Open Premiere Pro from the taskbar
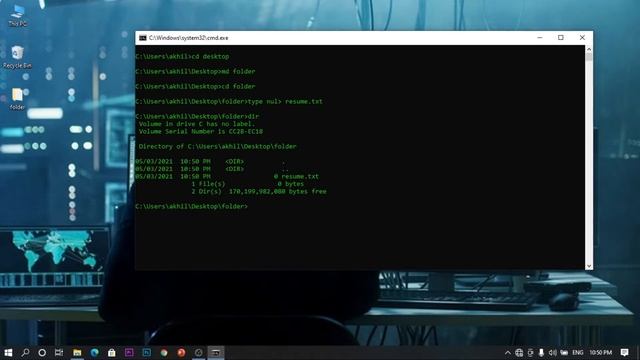 tap(129, 352)
